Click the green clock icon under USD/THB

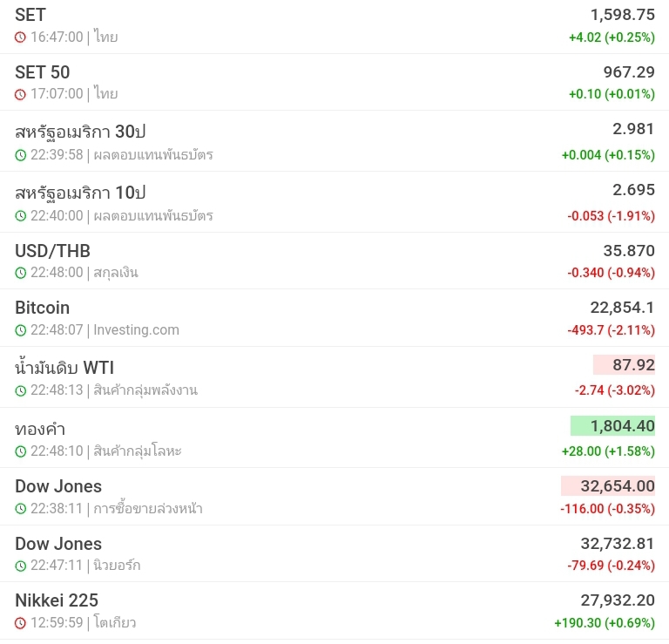(x=21, y=273)
